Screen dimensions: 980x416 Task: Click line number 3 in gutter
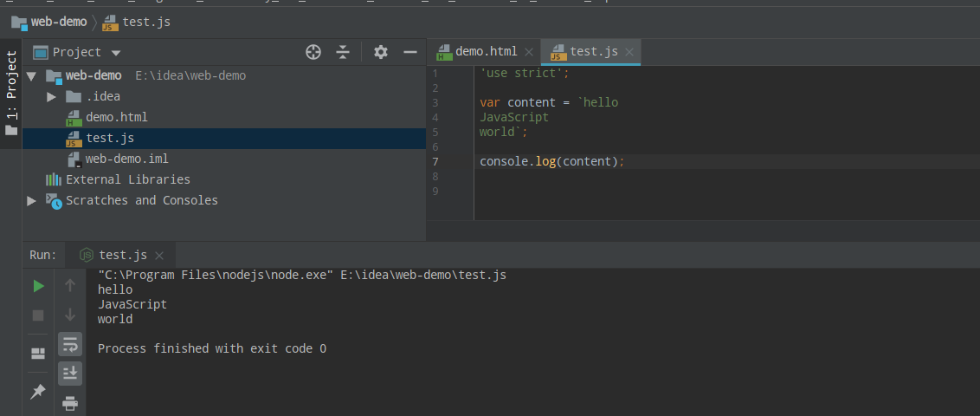click(435, 102)
